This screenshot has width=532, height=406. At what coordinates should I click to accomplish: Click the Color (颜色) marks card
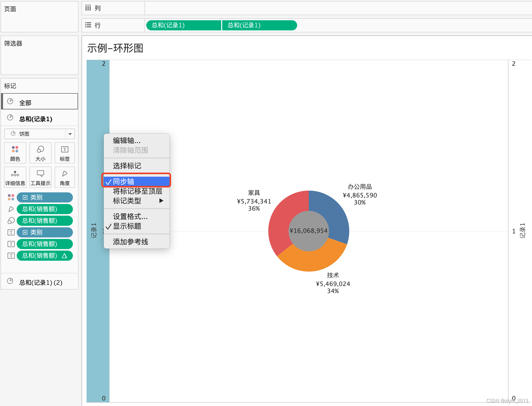(x=15, y=153)
